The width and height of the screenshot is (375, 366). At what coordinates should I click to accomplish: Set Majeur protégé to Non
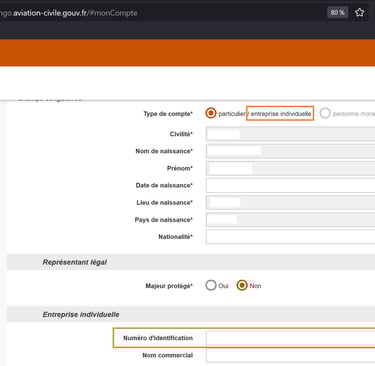(x=242, y=285)
